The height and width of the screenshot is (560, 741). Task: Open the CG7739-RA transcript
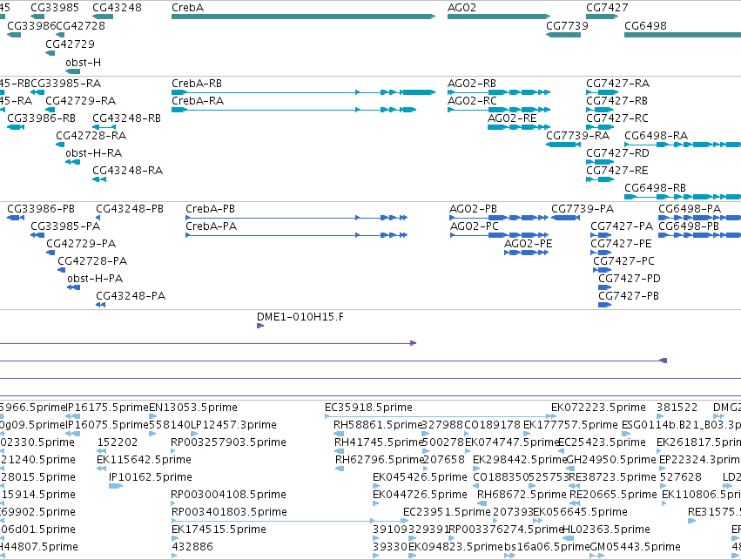click(x=563, y=144)
